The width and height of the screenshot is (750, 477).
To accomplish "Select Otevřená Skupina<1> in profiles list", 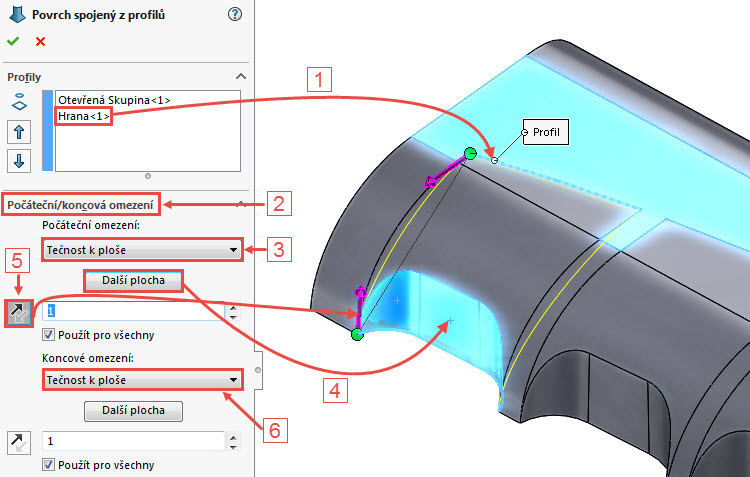I will coord(114,100).
